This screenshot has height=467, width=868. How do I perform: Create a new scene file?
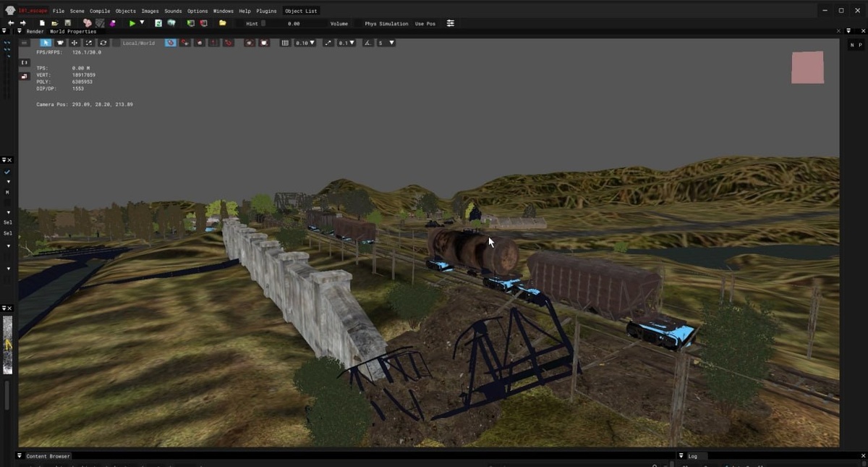pos(42,23)
